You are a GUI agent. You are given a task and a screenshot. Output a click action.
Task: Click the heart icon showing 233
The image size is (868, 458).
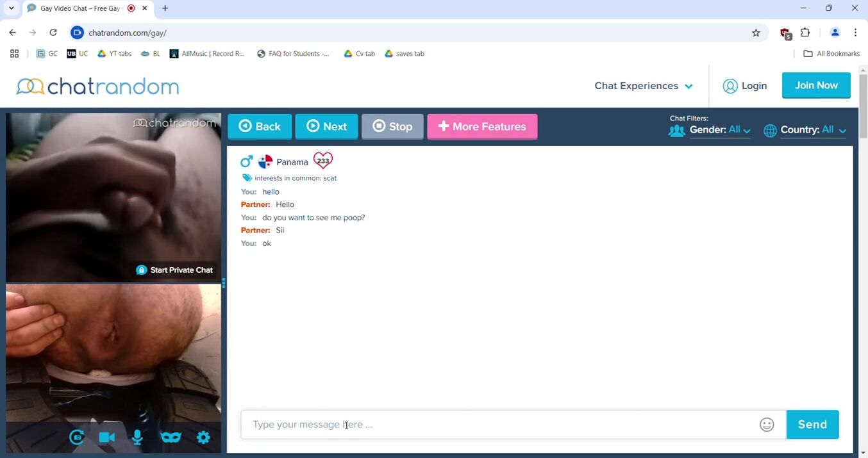click(323, 161)
